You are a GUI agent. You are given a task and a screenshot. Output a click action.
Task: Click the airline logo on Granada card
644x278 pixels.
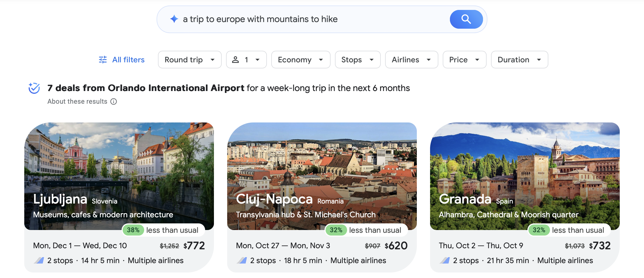pyautogui.click(x=445, y=260)
